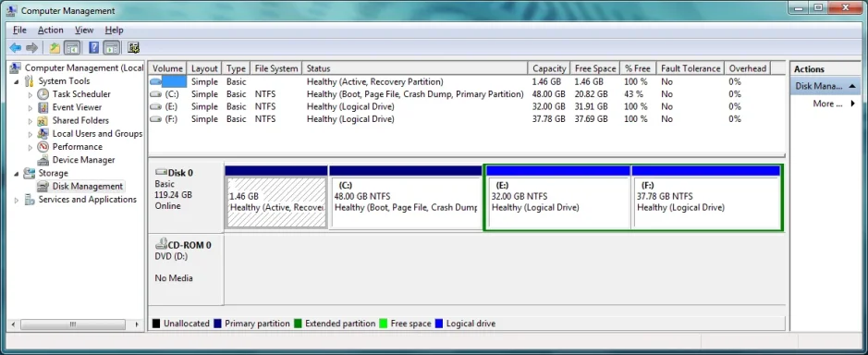Sort by the Status column header
Image resolution: width=868 pixels, height=355 pixels.
(415, 68)
